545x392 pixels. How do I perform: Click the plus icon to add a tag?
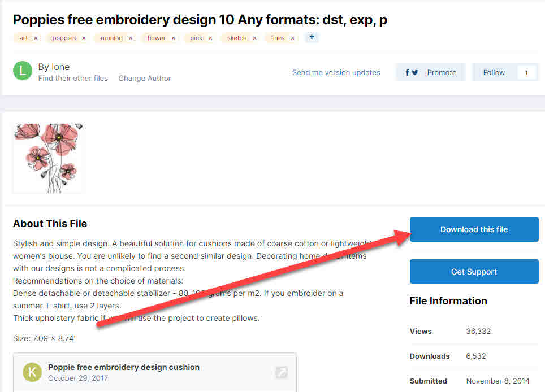(x=312, y=37)
